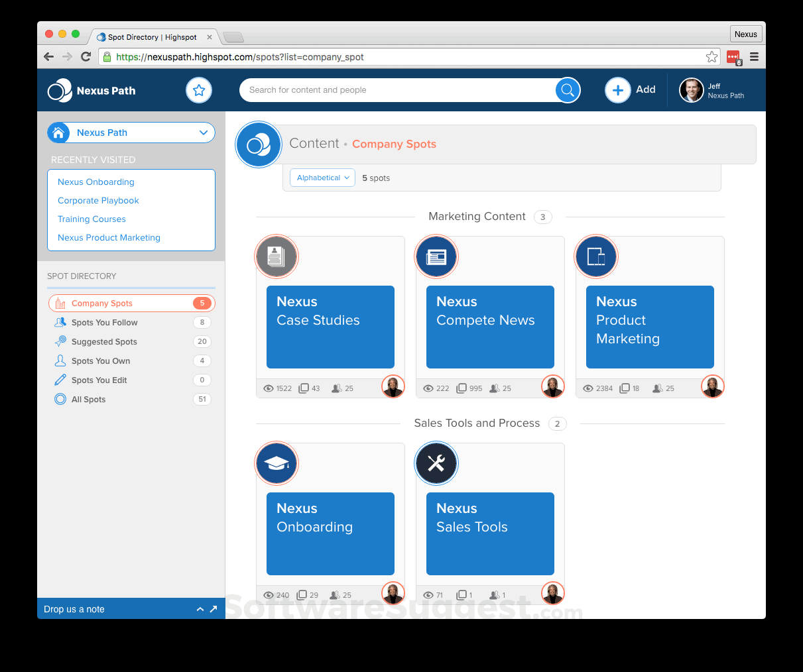Open the Alphabetical sort dropdown
Viewport: 803px width, 672px height.
[x=322, y=178]
